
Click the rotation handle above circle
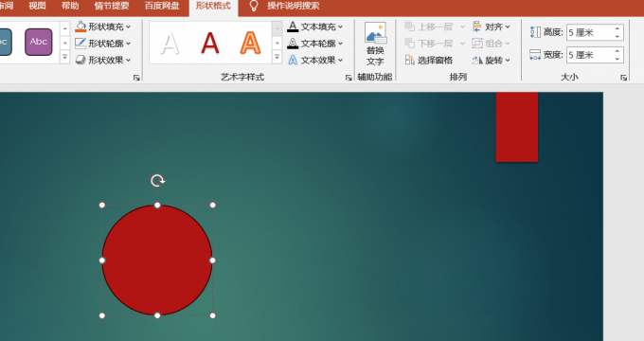pos(157,180)
